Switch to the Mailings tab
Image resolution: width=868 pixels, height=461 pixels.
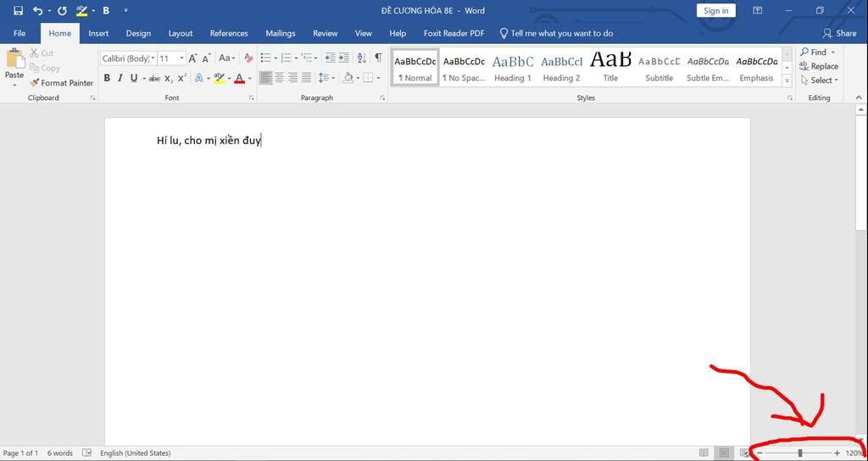click(281, 33)
